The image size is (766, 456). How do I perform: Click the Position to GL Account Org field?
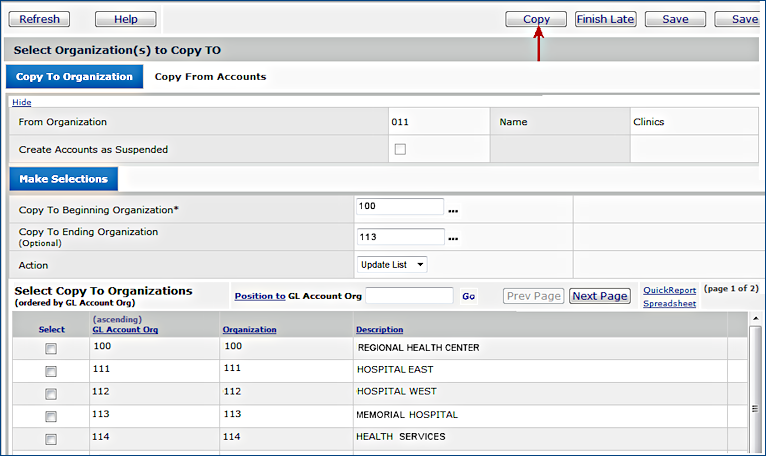point(409,296)
